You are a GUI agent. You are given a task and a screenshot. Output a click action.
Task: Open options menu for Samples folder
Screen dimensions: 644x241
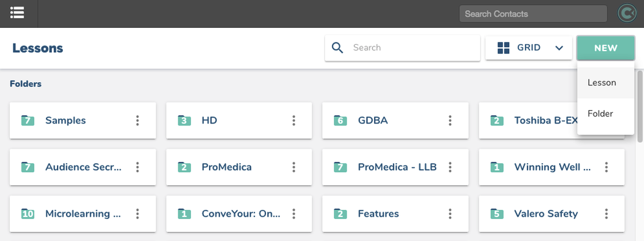pos(137,121)
